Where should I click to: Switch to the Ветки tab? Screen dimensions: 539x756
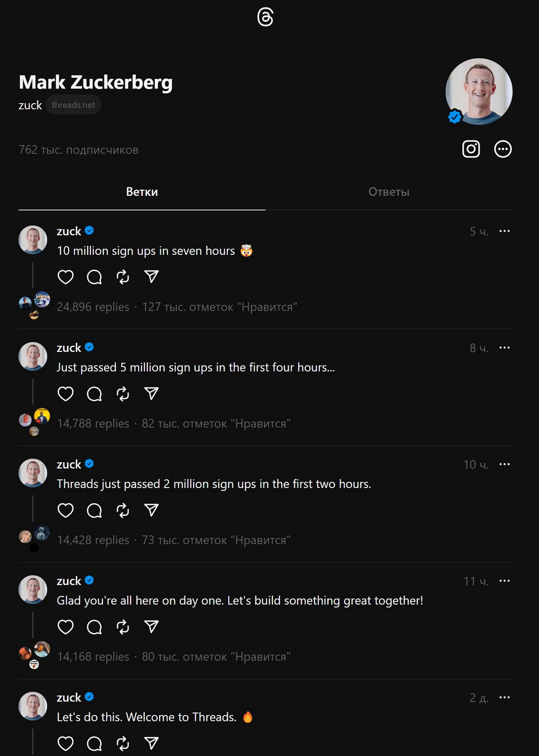(142, 192)
